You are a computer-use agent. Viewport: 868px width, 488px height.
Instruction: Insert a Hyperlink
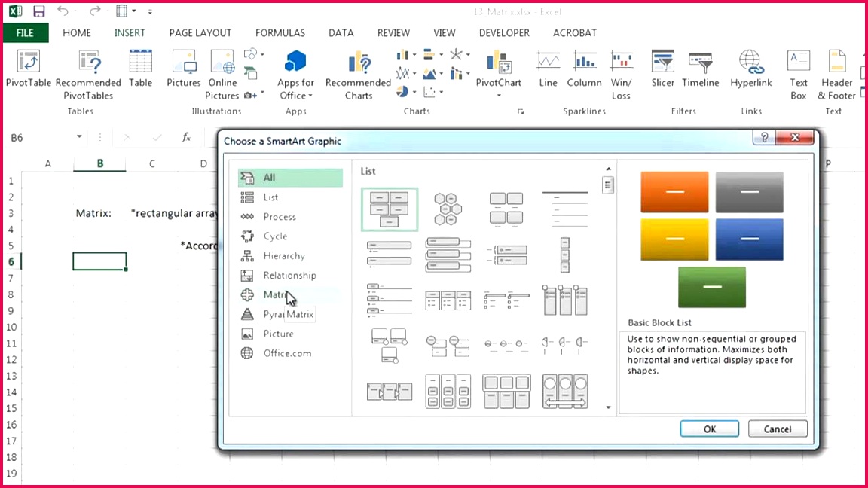(750, 69)
